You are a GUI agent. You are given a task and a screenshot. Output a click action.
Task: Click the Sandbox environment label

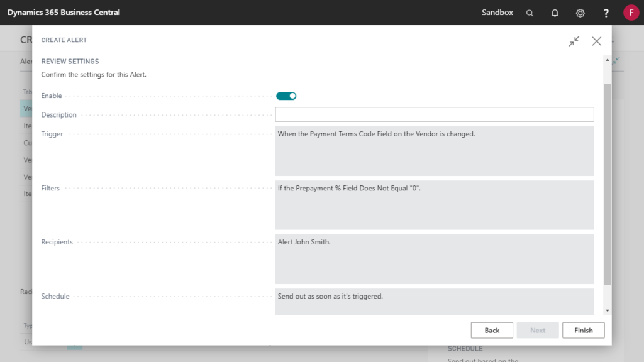[497, 12]
